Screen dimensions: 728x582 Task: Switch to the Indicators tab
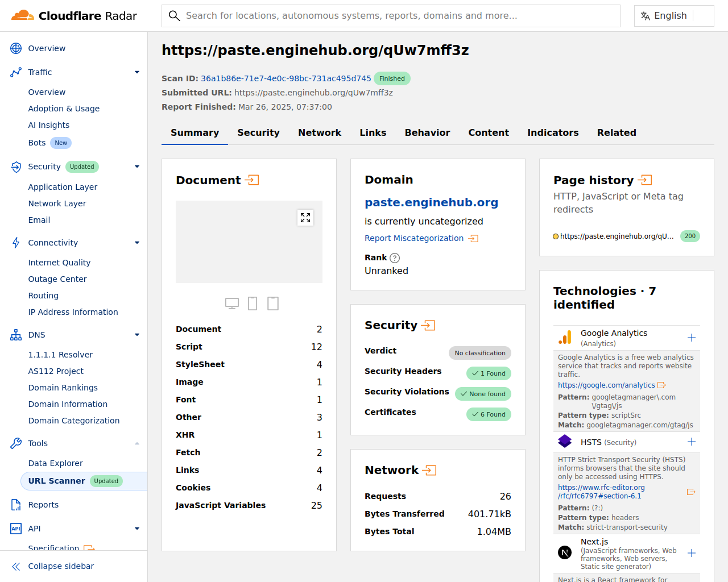click(x=553, y=132)
